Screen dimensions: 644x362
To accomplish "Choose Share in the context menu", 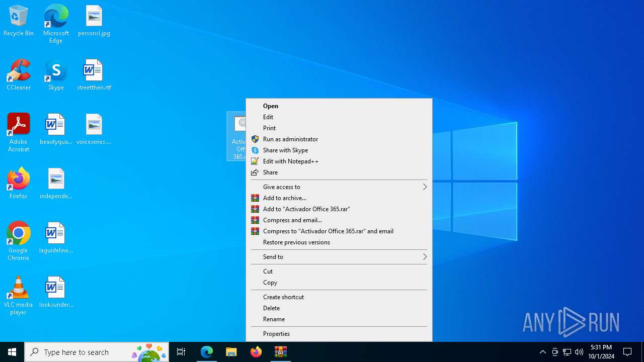I will tap(339, 172).
